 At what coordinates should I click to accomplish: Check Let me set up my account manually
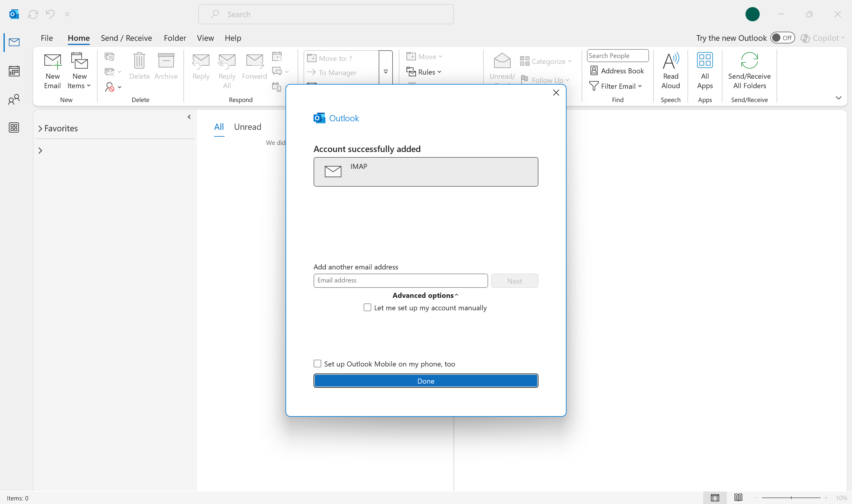click(367, 307)
